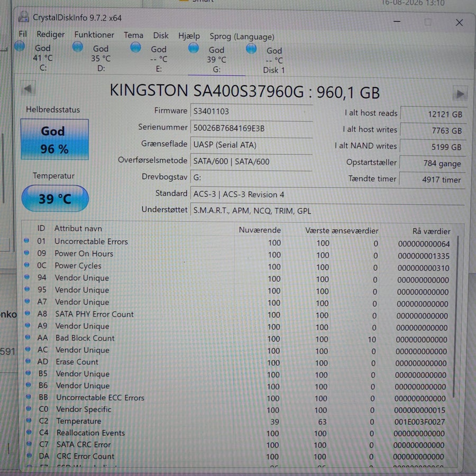Open the Fil menu
476x476 pixels.
point(23,34)
